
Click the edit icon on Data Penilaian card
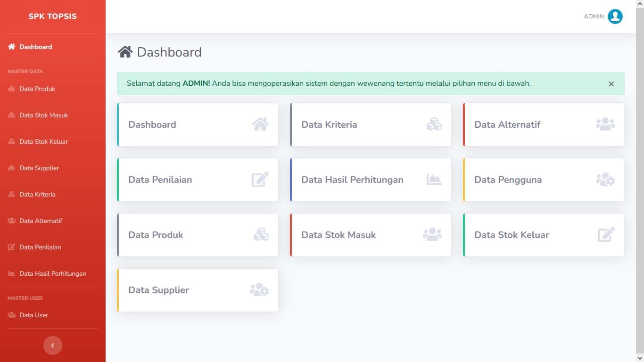[260, 180]
